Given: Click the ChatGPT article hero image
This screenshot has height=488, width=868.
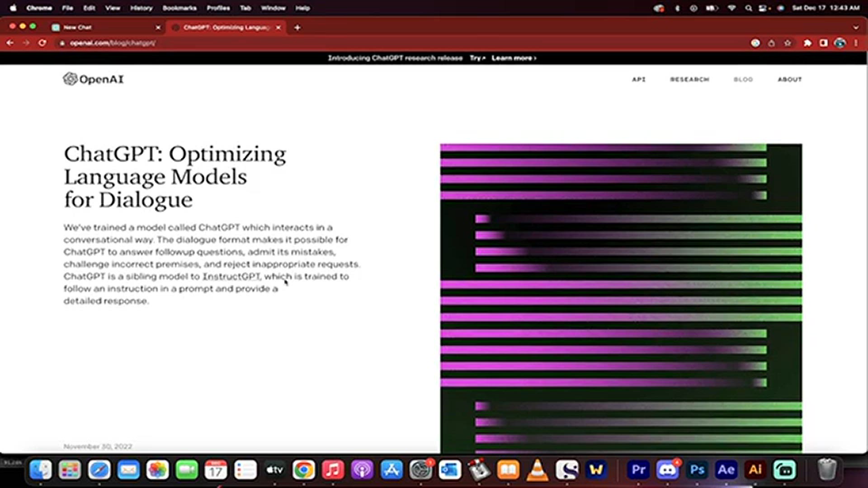Looking at the screenshot, I should pyautogui.click(x=621, y=298).
